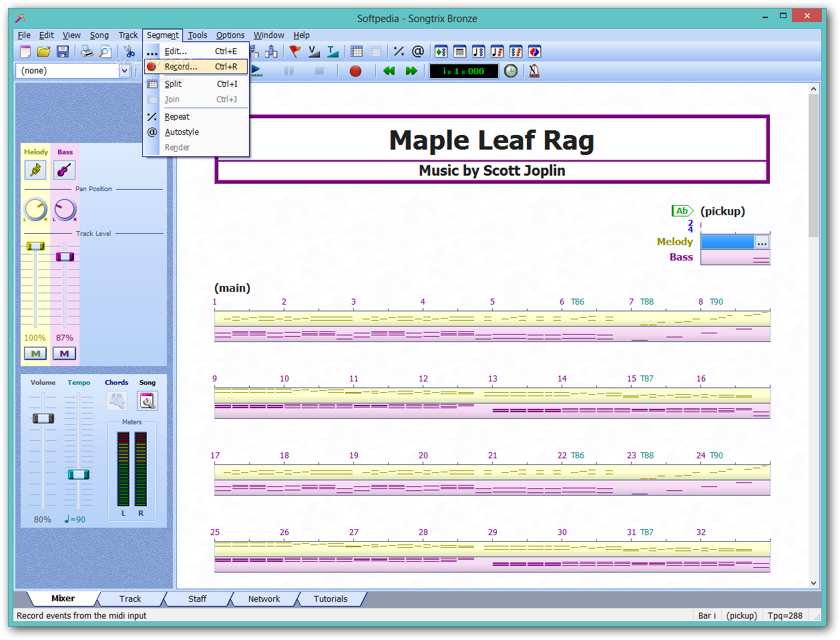Rewind with the green double-left arrows
The height and width of the screenshot is (640, 840).
pos(389,71)
